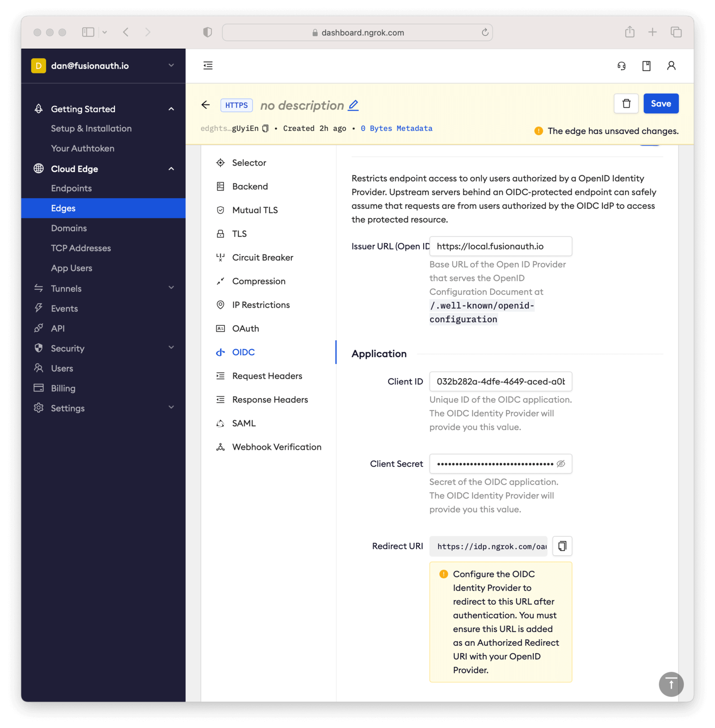Select the Redirect URI text box
The height and width of the screenshot is (728, 715).
(x=488, y=546)
